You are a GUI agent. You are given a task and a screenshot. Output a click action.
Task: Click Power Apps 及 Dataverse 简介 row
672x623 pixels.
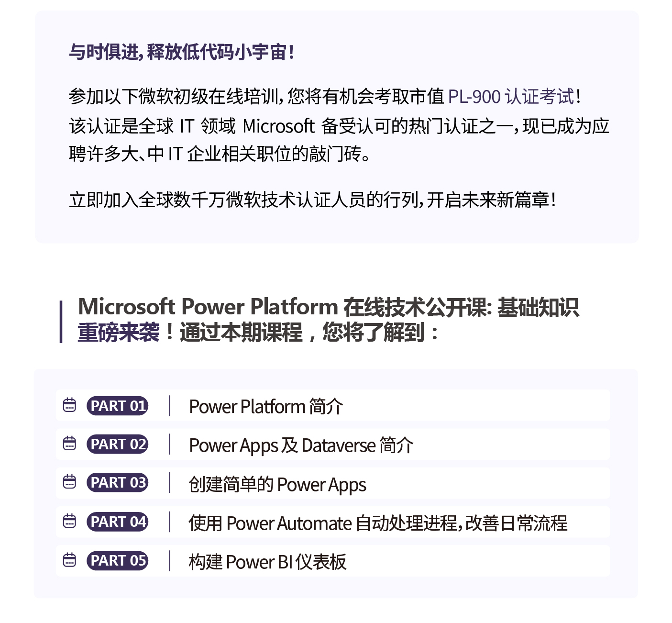[333, 444]
